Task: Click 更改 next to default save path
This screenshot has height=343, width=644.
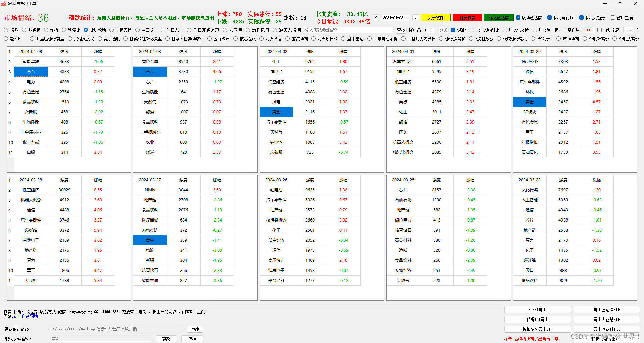Action: pos(195,329)
